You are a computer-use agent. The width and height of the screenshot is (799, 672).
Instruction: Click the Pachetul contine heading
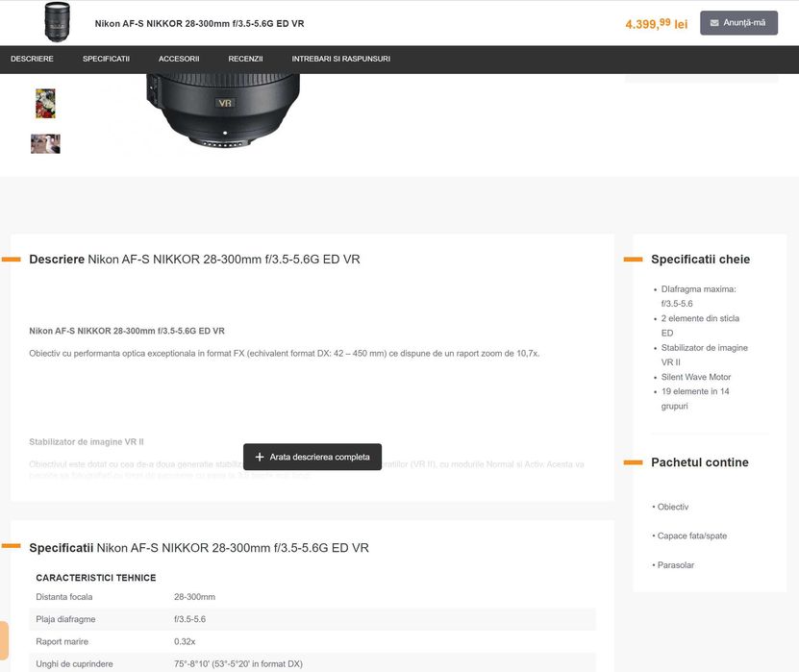(x=700, y=462)
